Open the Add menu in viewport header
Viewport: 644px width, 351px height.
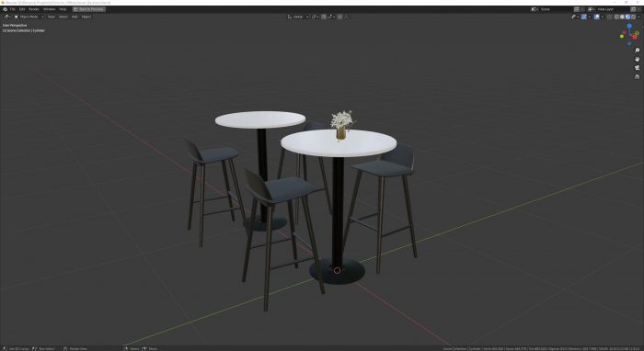tap(75, 17)
